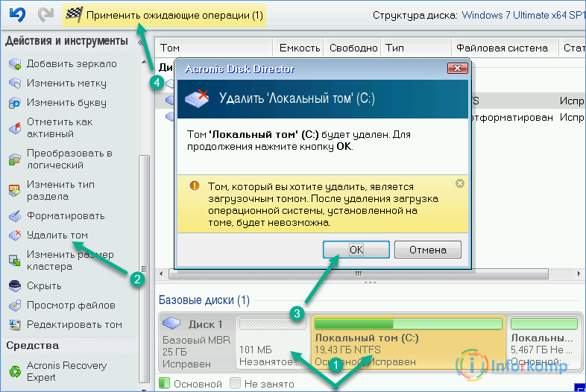Click the Hide volume icon
The image size is (586, 392).
(x=15, y=286)
